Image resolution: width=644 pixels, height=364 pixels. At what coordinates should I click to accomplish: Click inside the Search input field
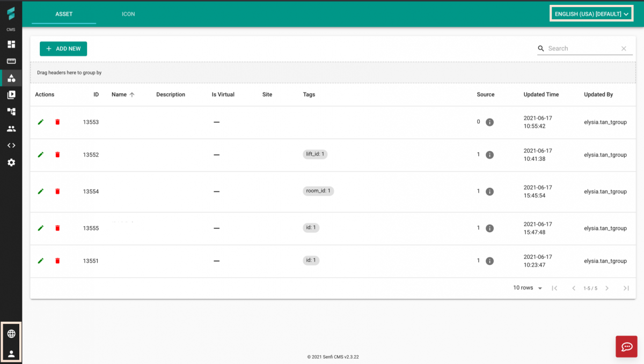(x=580, y=48)
